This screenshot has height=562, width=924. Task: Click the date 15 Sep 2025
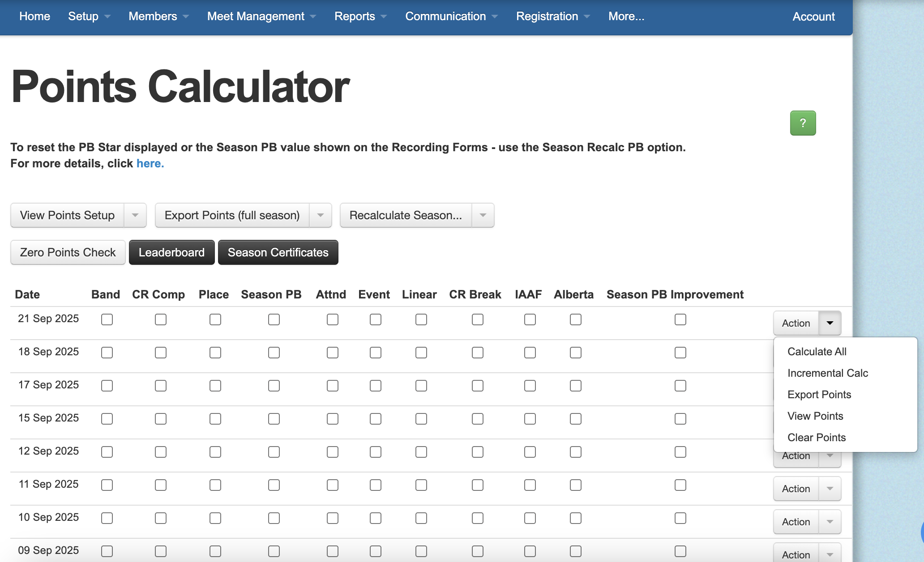[x=48, y=418]
